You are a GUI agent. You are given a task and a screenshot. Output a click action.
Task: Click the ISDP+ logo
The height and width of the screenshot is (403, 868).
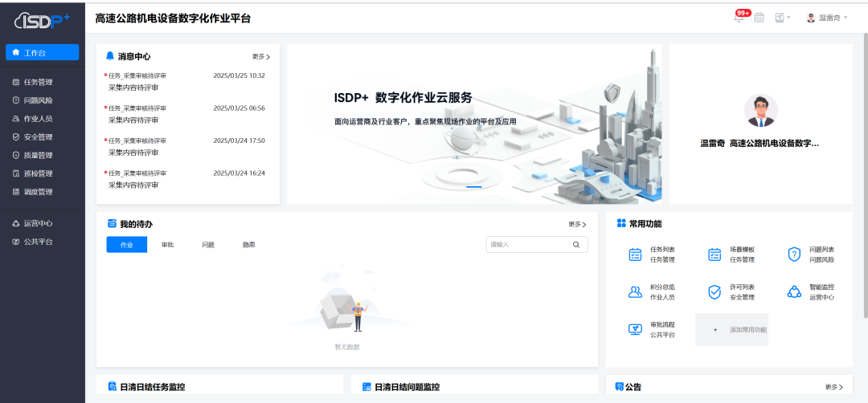(x=42, y=20)
